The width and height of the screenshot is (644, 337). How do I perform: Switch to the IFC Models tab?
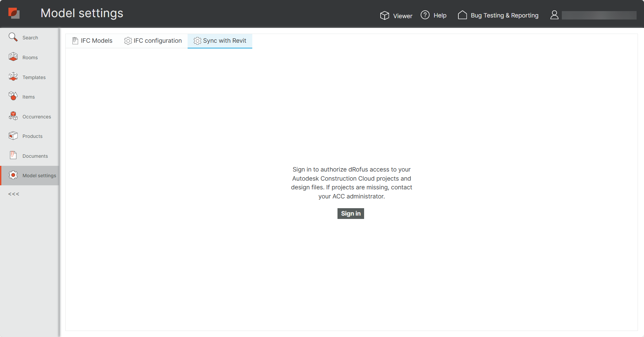[x=96, y=41]
